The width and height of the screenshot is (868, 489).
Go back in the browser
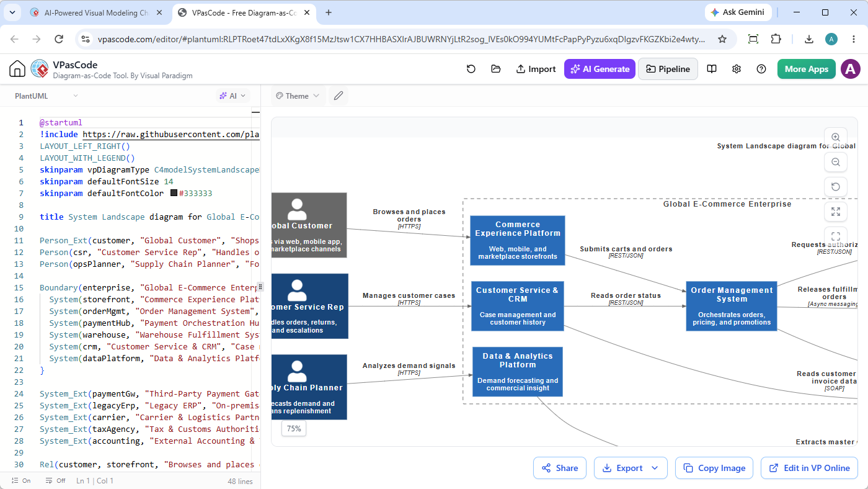(14, 39)
